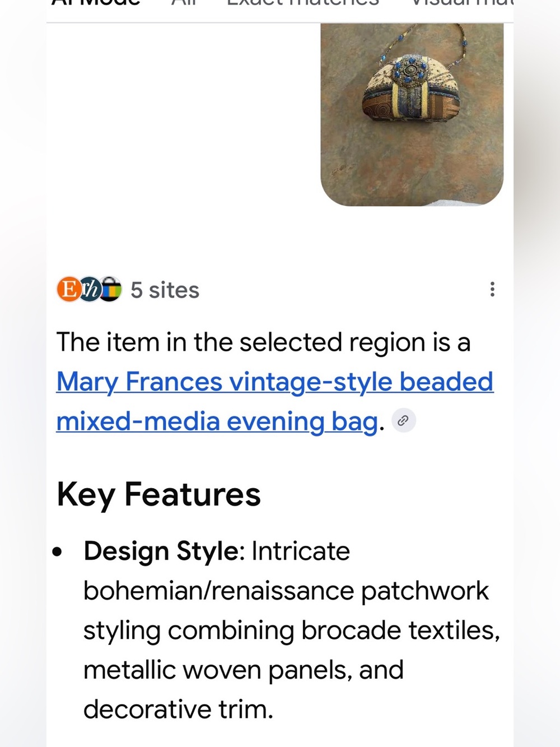Follow the mixed-media evening bag link text
Screen dimensions: 560x747
click(217, 421)
